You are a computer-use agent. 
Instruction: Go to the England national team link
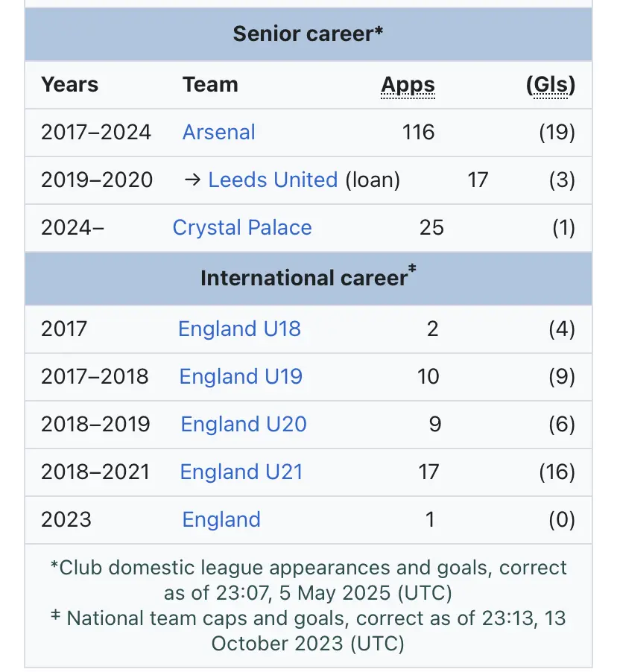click(x=221, y=519)
